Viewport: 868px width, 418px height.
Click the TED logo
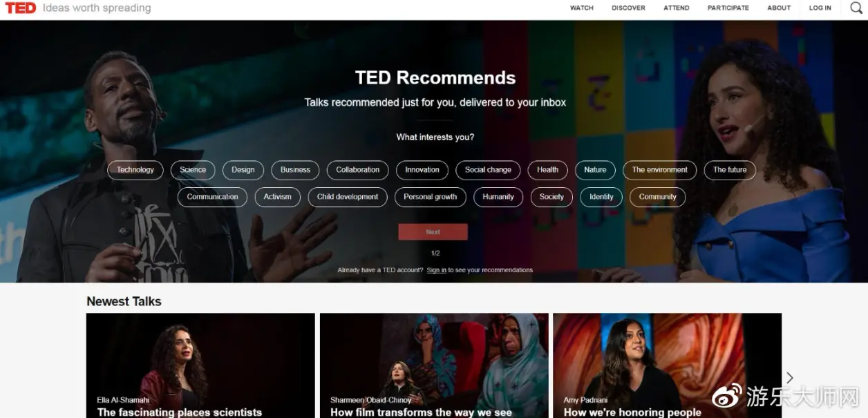(21, 8)
